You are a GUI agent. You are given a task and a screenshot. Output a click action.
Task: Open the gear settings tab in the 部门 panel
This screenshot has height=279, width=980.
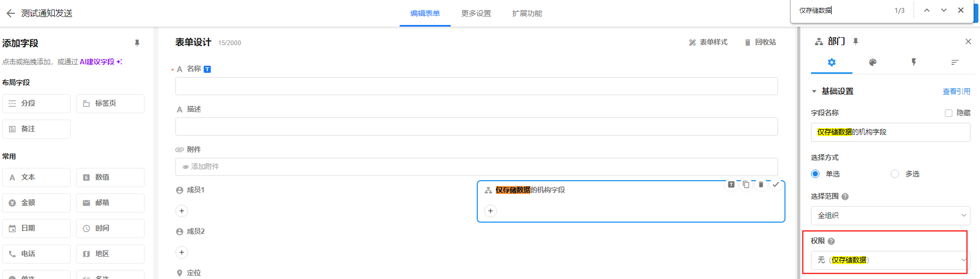pyautogui.click(x=832, y=62)
